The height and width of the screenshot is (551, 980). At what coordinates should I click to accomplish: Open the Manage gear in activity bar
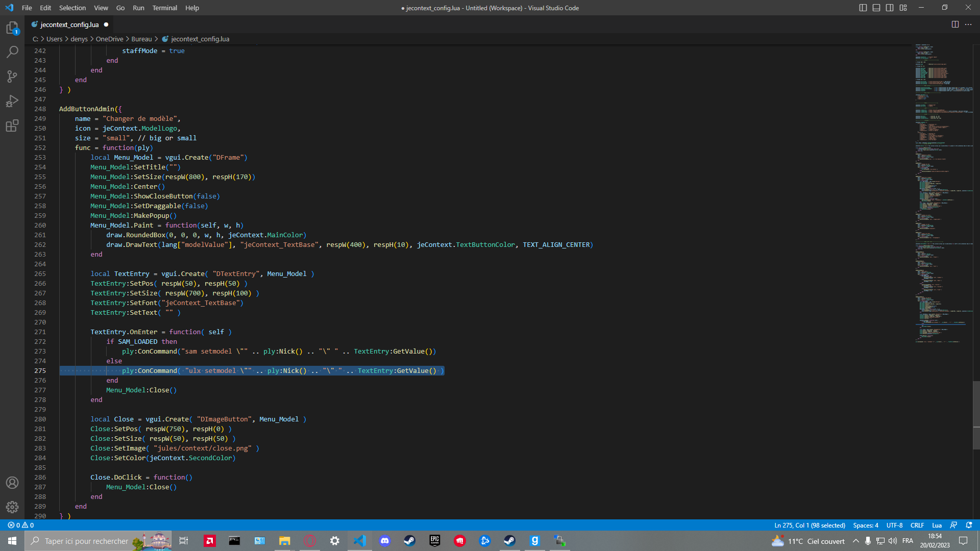(x=12, y=507)
